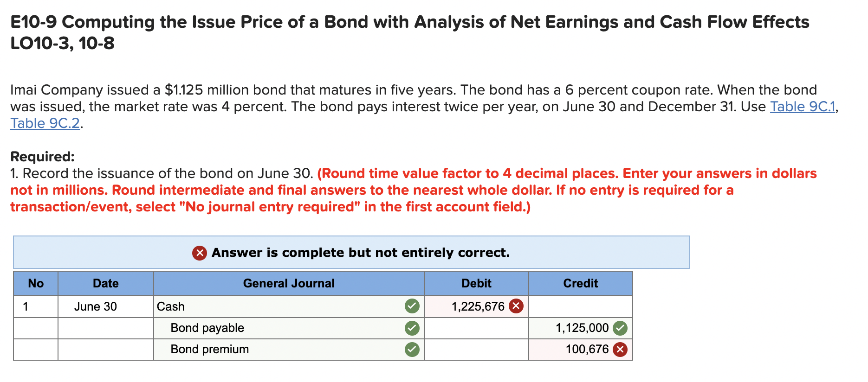Click the entry number 1 cell
This screenshot has height=382, width=868.
[35, 306]
